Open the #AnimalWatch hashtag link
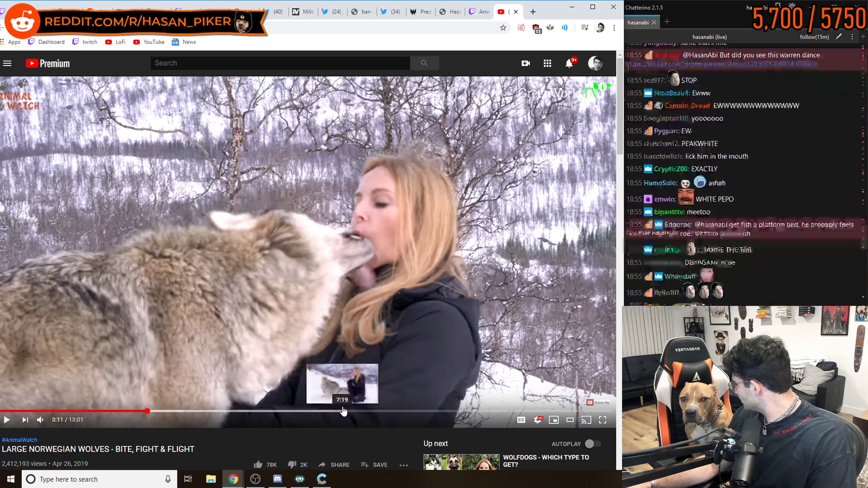Image resolution: width=868 pixels, height=488 pixels. (x=20, y=440)
